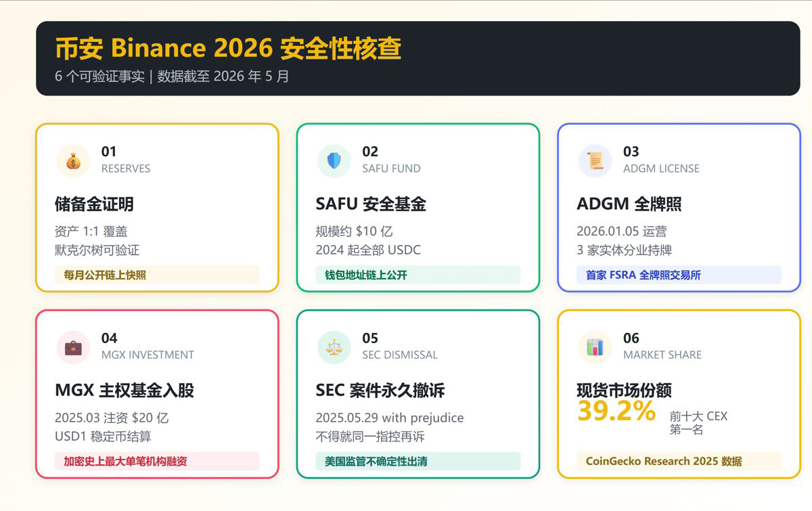This screenshot has width=812, height=511.
Task: Click the label SAFU FUND
Action: pos(391,169)
